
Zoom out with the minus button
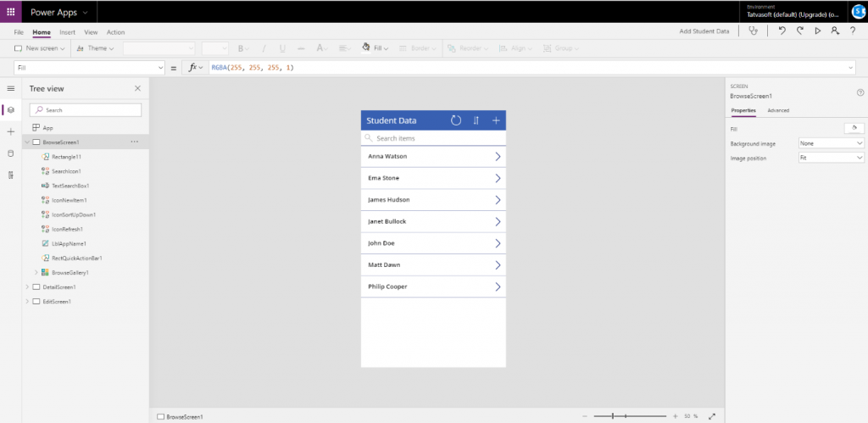pyautogui.click(x=585, y=416)
